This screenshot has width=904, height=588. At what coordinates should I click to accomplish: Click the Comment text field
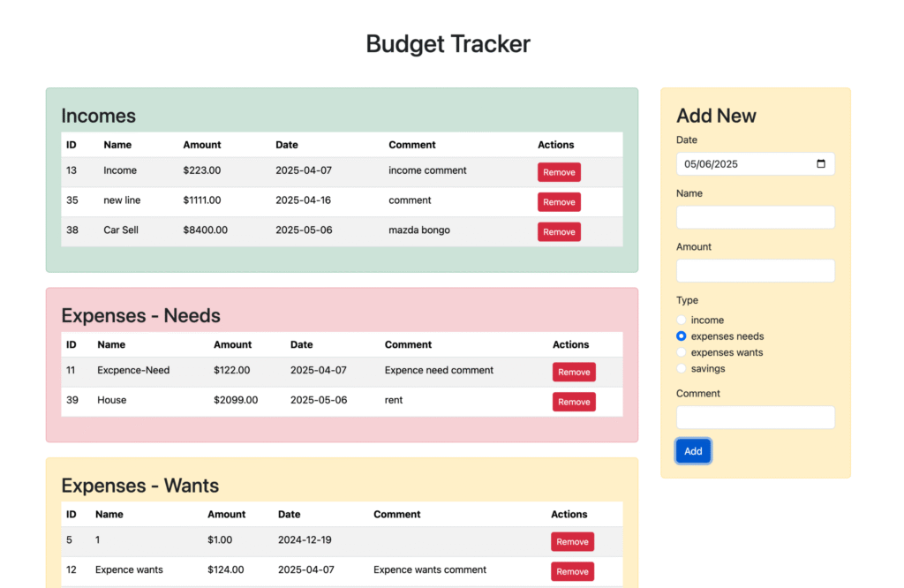pos(755,418)
